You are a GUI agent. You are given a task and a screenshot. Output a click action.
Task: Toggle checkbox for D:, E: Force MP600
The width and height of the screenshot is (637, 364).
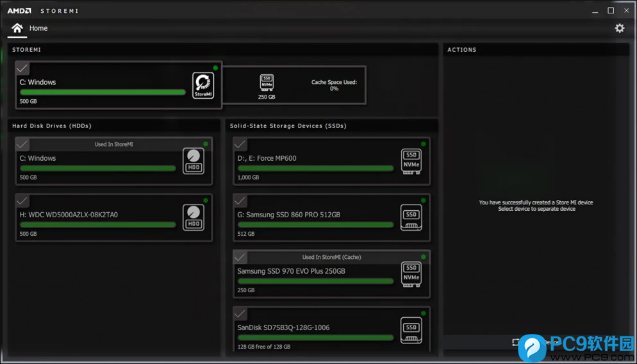(x=240, y=144)
